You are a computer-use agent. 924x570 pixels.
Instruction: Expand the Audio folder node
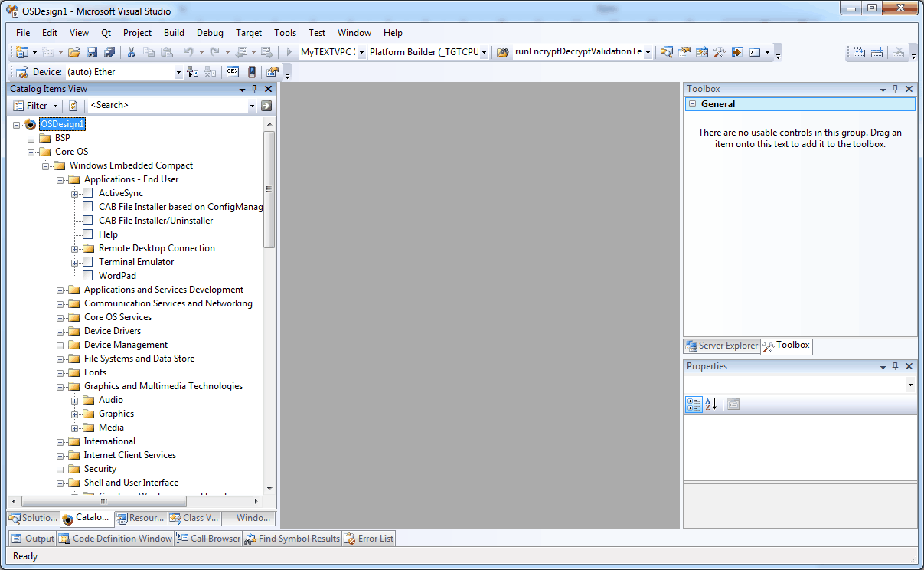tap(75, 400)
